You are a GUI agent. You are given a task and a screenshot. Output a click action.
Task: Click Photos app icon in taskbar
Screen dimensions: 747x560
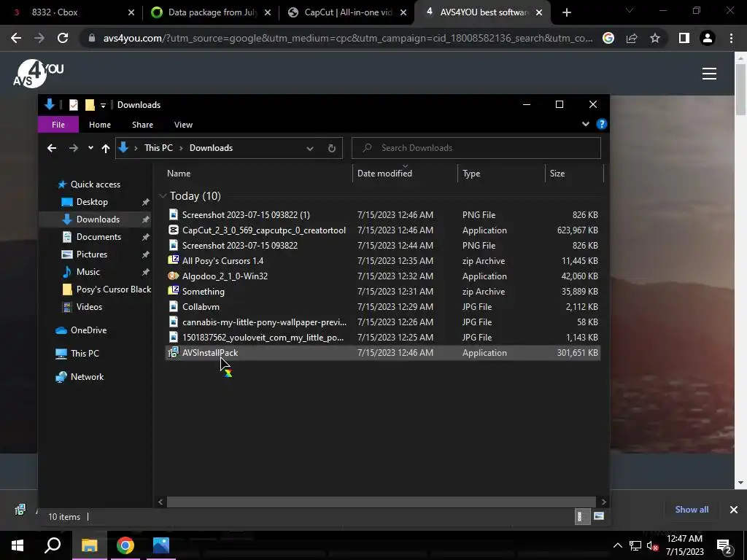click(161, 545)
